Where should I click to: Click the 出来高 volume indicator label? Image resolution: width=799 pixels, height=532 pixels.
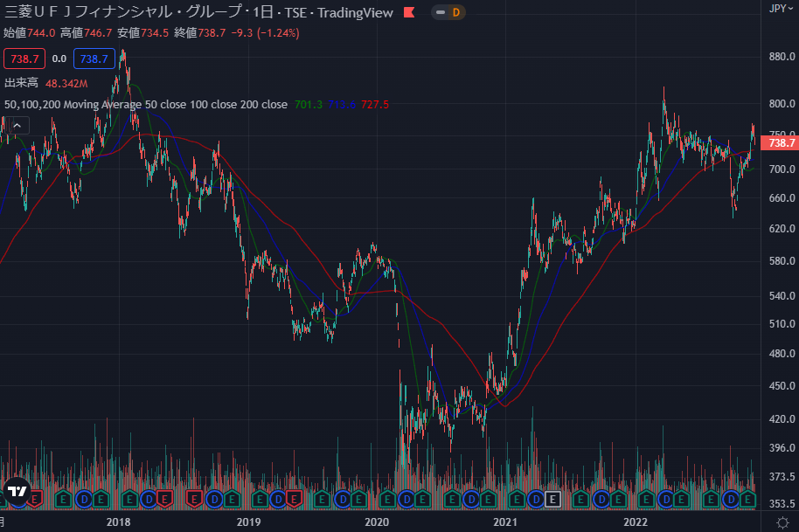21,83
